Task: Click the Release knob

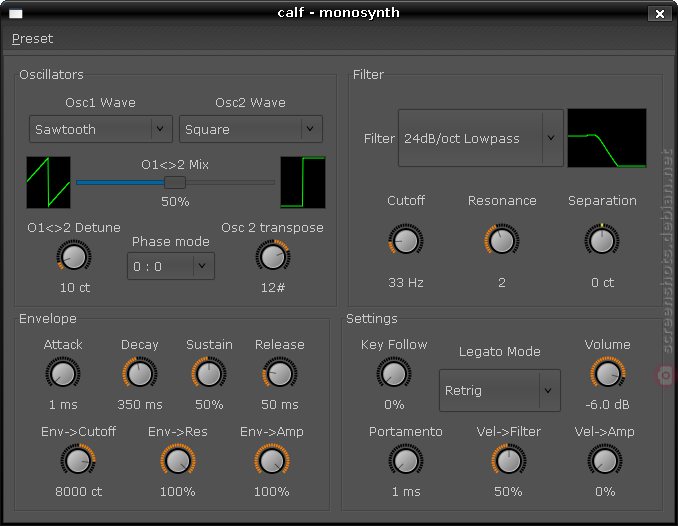Action: (280, 374)
